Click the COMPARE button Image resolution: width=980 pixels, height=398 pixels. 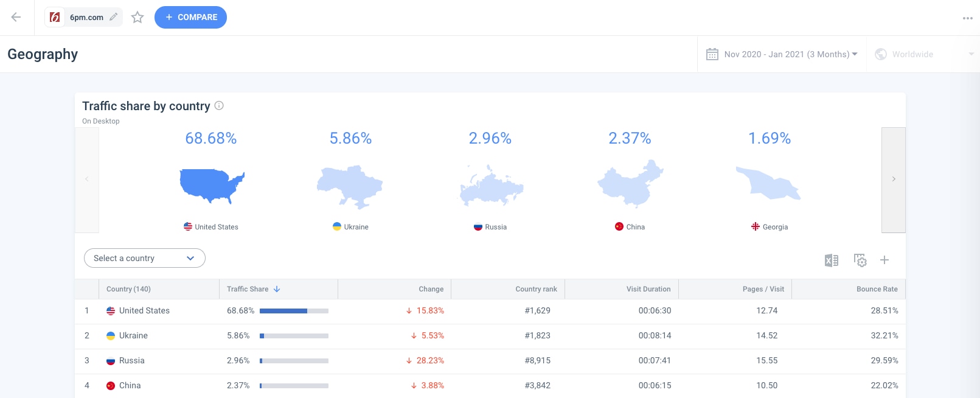pyautogui.click(x=190, y=17)
